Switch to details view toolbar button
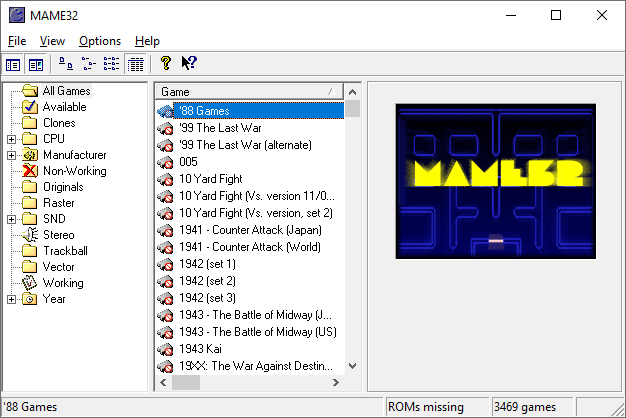This screenshot has height=418, width=626. pos(135,64)
